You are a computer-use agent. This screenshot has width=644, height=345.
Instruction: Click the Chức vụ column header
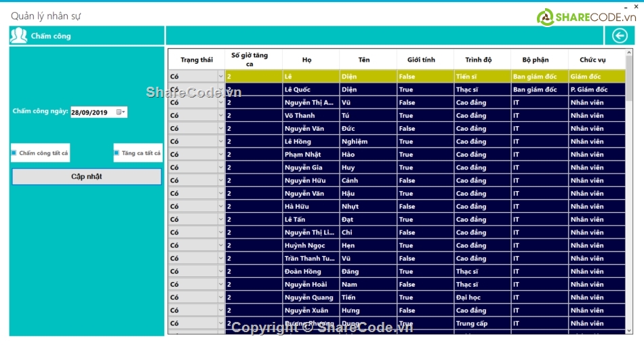click(592, 60)
